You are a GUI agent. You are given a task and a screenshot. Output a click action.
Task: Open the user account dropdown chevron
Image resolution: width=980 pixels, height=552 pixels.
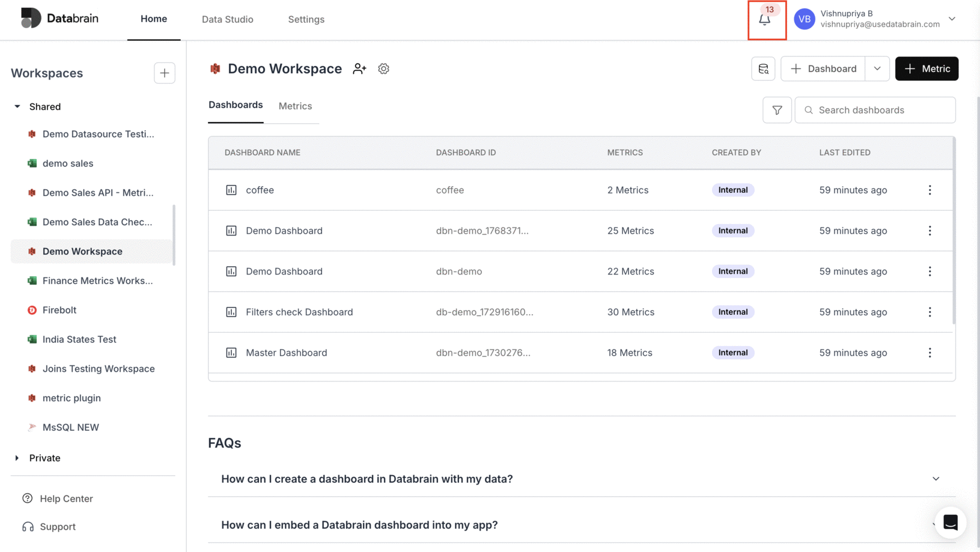952,19
